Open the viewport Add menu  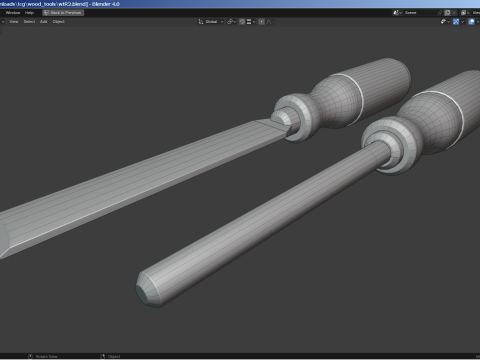click(x=44, y=22)
